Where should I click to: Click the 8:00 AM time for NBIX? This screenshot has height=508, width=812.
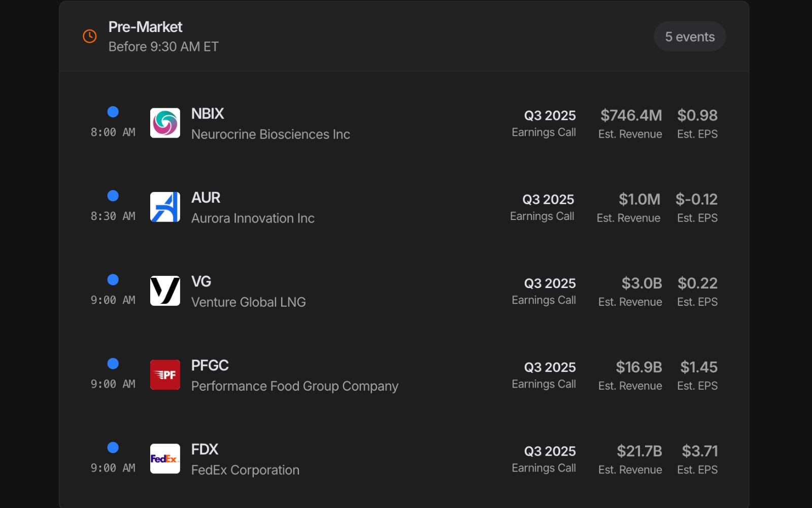coord(113,132)
